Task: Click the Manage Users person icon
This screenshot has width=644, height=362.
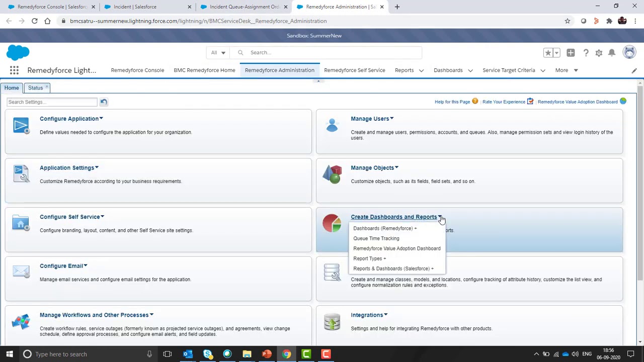Action: [x=332, y=124]
